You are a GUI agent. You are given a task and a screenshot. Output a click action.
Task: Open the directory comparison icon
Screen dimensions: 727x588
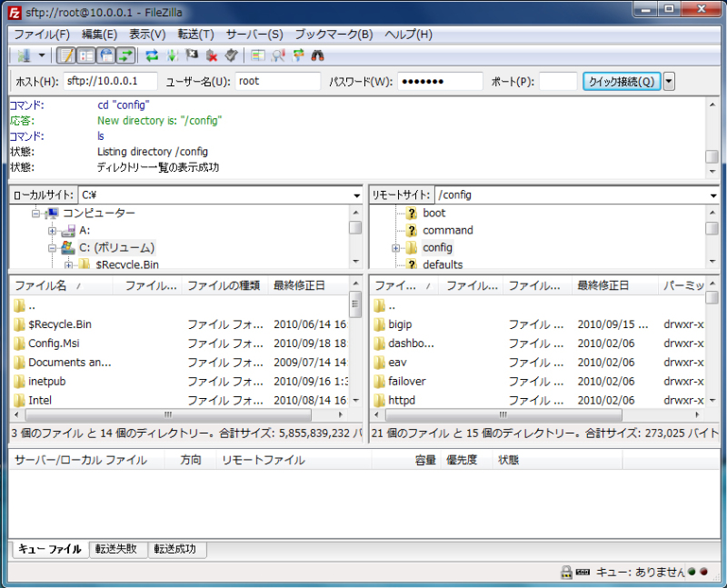278,55
